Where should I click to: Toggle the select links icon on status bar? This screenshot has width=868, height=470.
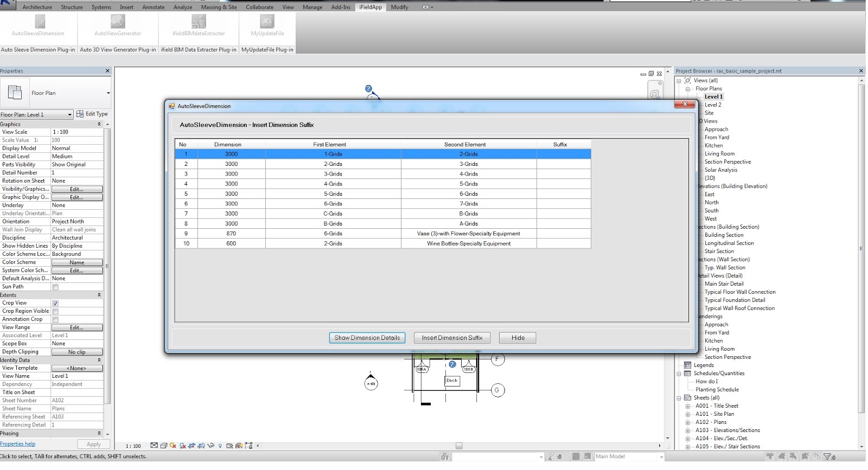[x=770, y=457]
